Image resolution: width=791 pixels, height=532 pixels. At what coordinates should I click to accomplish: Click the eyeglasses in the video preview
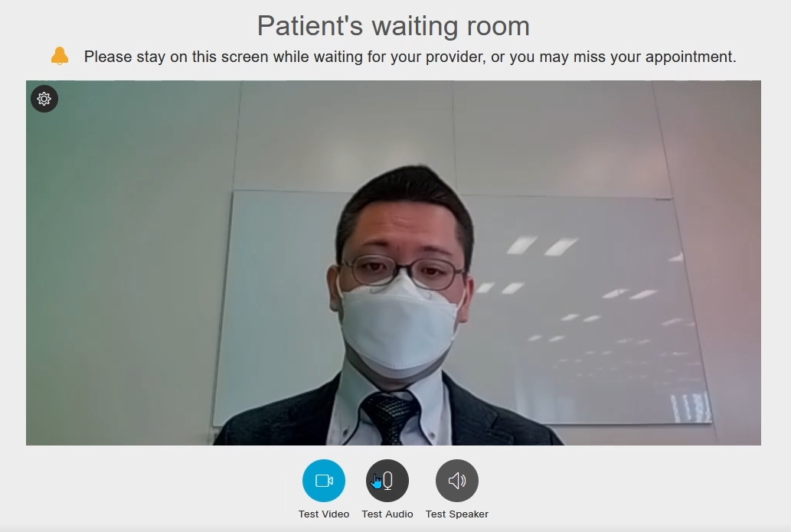[x=402, y=273]
